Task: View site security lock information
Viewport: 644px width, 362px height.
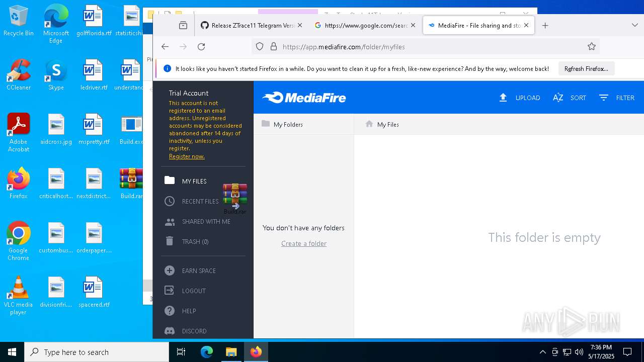Action: point(274,47)
